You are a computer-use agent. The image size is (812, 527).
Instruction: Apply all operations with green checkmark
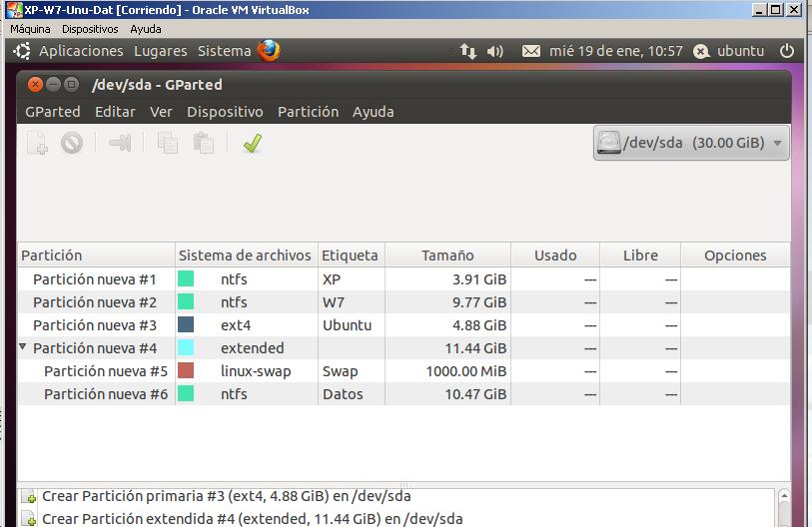(x=253, y=143)
